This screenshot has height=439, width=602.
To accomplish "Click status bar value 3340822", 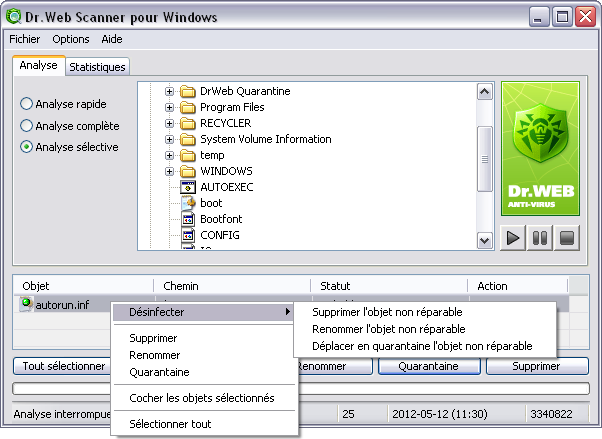I will point(551,414).
